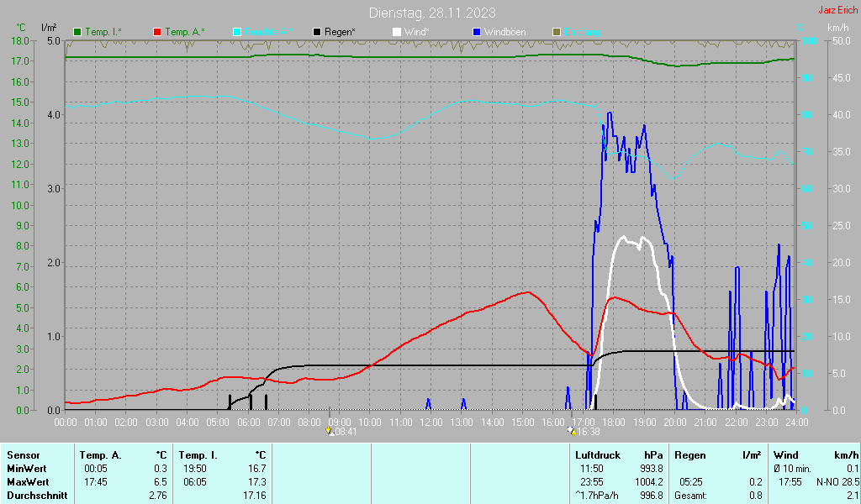
Task: Click the black Regen legend swatch
Action: tap(317, 32)
